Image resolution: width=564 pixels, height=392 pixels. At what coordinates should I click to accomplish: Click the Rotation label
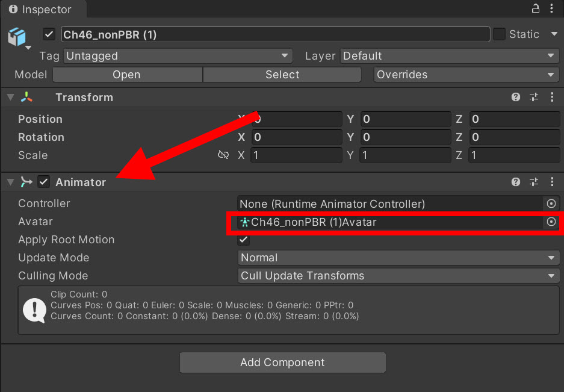click(41, 137)
